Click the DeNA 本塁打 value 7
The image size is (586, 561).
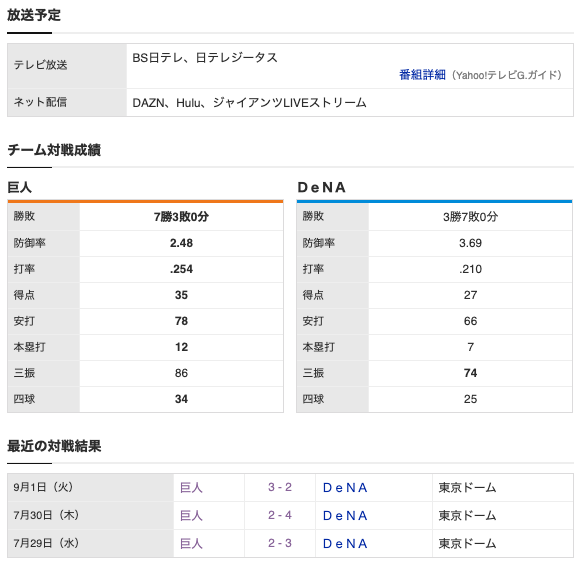point(470,347)
